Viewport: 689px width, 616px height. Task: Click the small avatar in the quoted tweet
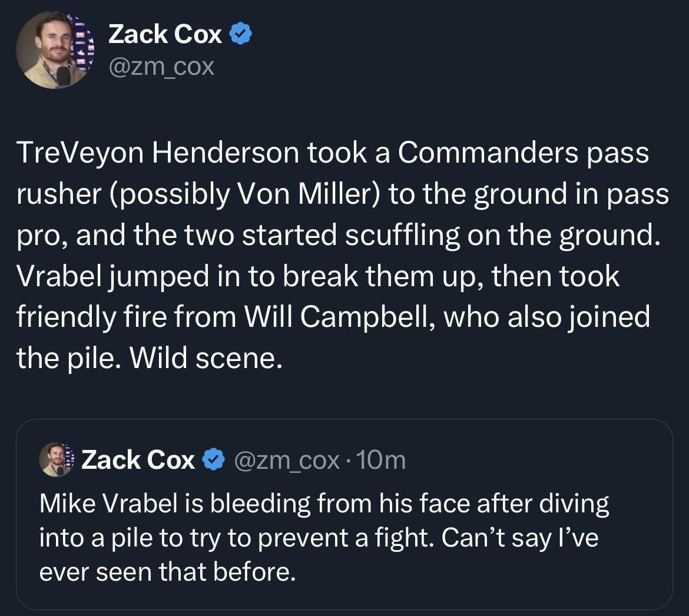click(56, 459)
